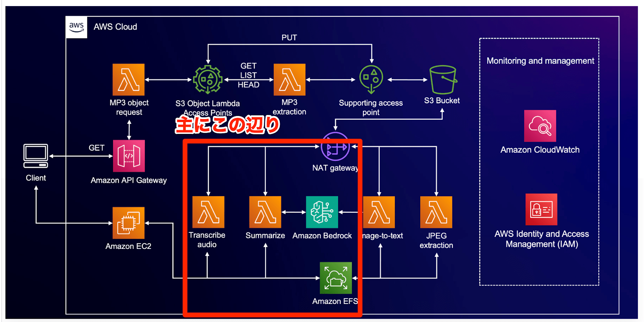
Task: Click the JPEG extraction Lambda icon
Action: 436,212
